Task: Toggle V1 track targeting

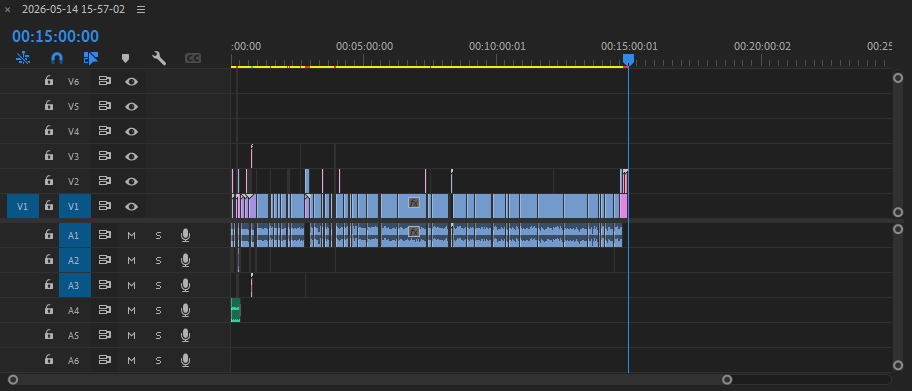Action: [75, 207]
